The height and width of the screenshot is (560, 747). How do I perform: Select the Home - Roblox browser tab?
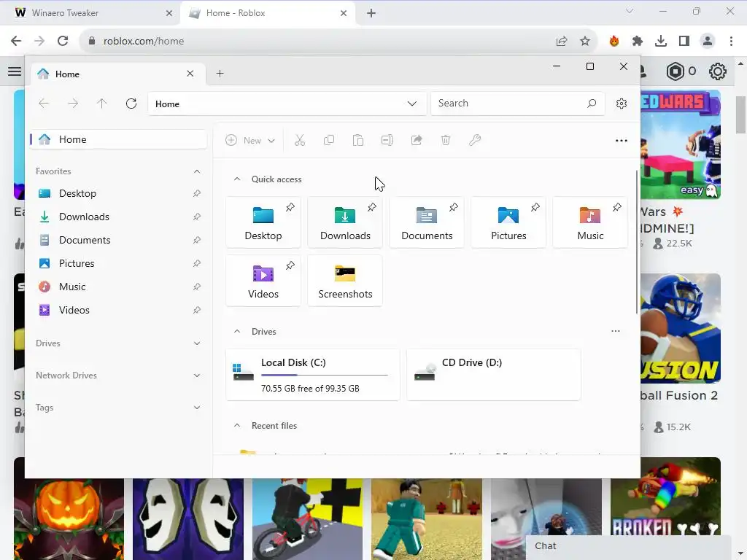[267, 13]
